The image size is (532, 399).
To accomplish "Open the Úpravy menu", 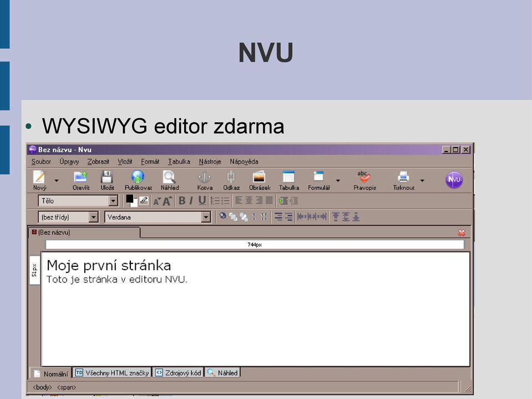I will tap(69, 162).
